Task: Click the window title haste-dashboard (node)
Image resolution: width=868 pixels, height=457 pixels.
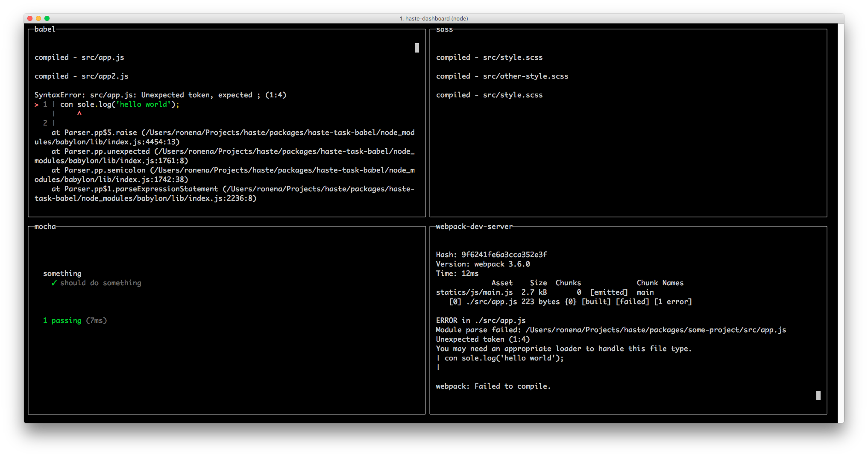Action: point(434,18)
